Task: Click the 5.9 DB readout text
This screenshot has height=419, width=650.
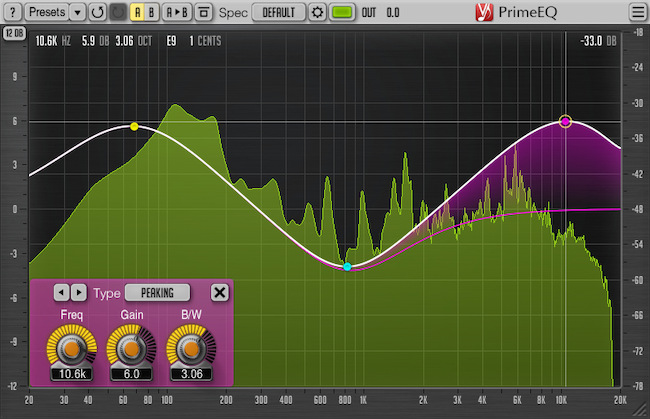Action: pos(95,41)
